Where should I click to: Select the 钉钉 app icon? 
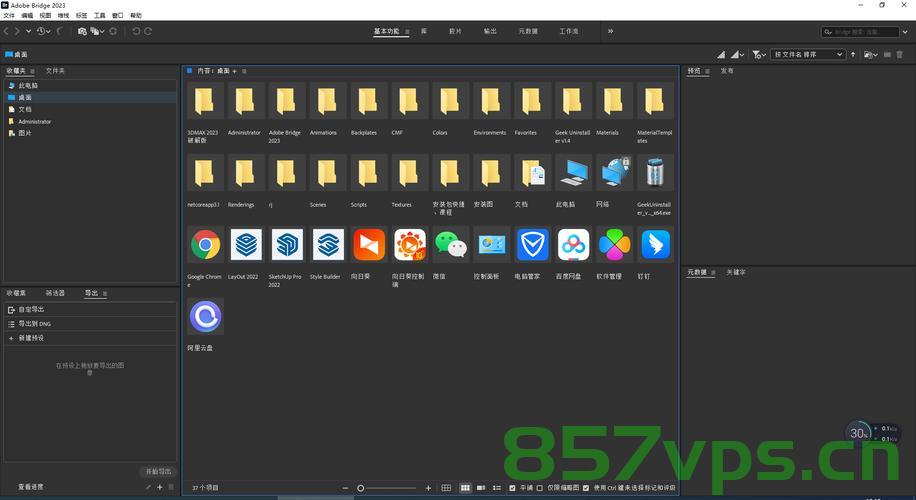[x=655, y=244]
